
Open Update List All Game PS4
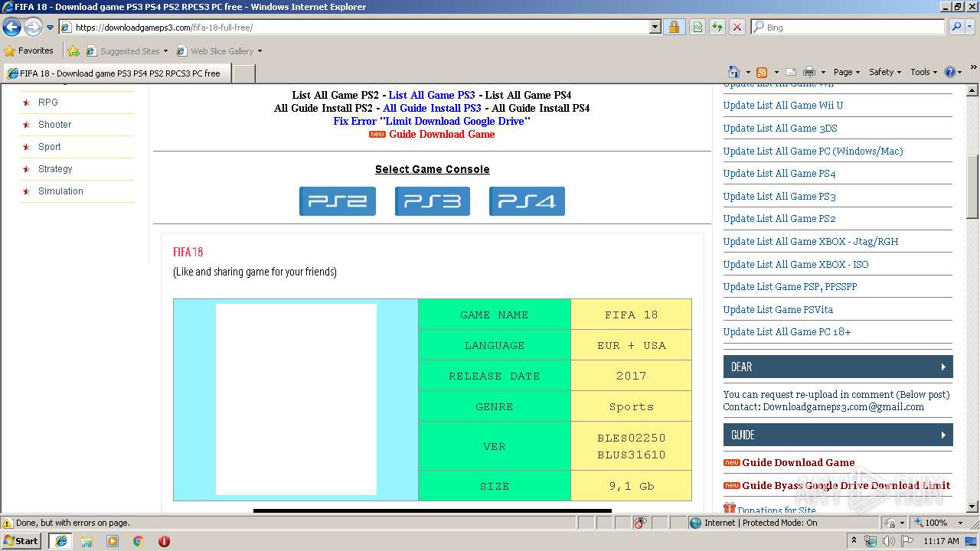779,174
